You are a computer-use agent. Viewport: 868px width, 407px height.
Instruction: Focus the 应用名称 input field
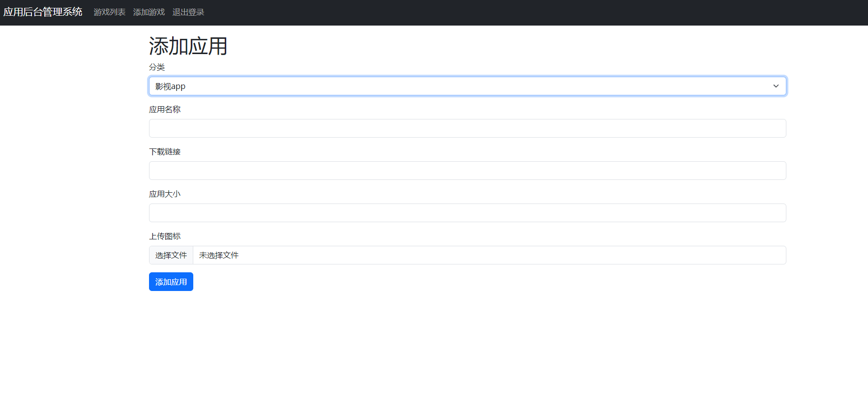click(467, 128)
